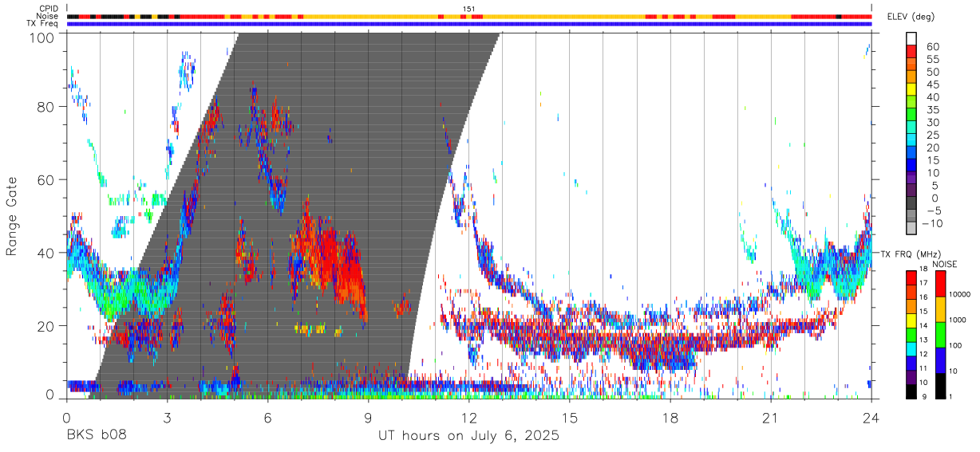Click the Range Gate y-axis title
Image resolution: width=980 pixels, height=452 pixels.
[x=12, y=214]
